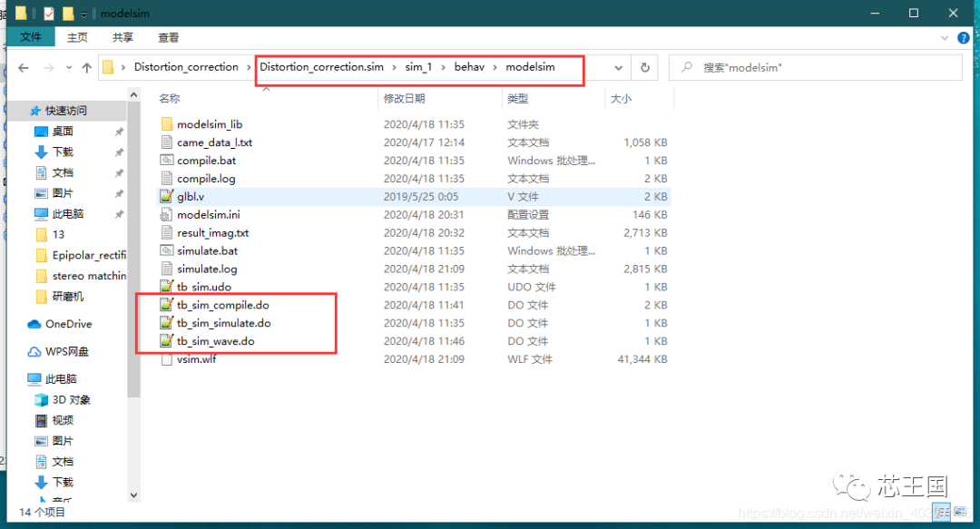This screenshot has height=529, width=980.
Task: Click the modelsim.ini settings icon
Action: click(166, 214)
